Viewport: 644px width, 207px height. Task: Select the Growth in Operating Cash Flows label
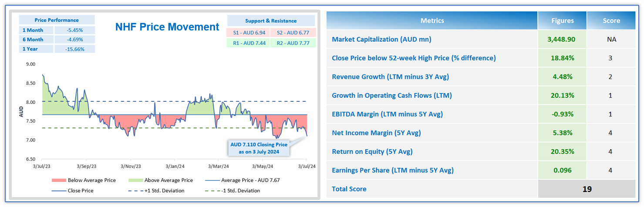coord(391,95)
